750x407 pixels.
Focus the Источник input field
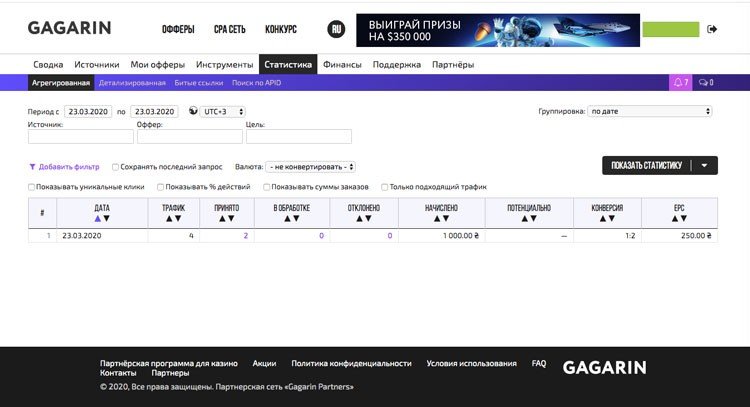(x=81, y=136)
